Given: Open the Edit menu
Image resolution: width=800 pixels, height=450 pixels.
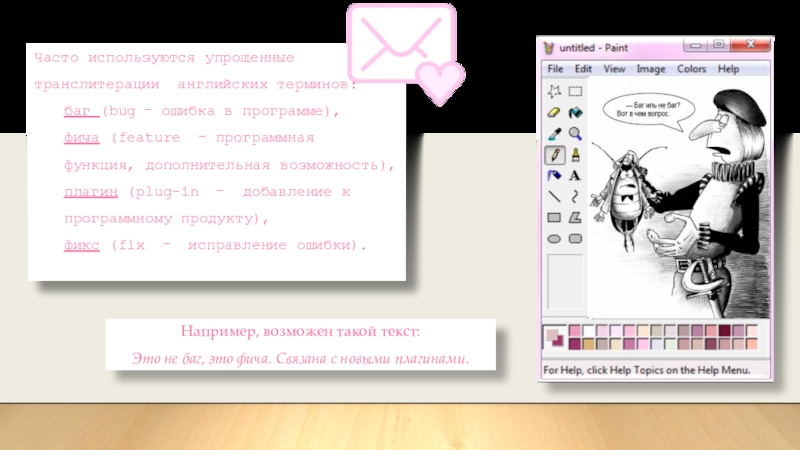Looking at the screenshot, I should (583, 69).
